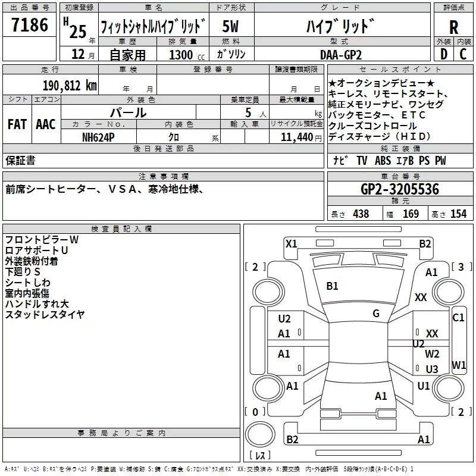The height and width of the screenshot is (476, 476).
Task: Click the mileage value 190,812 km
Action: pos(70,86)
